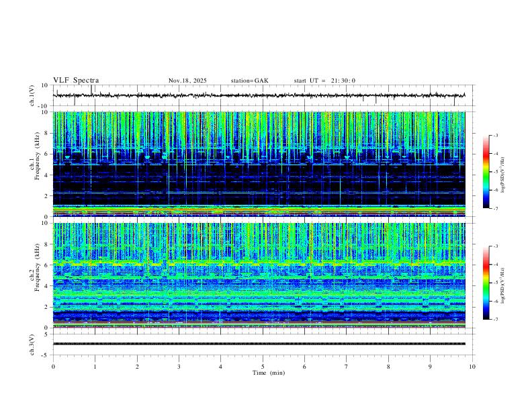Click the "-4" label on ch.2 colorbar
The image size is (532, 411).
(x=495, y=265)
